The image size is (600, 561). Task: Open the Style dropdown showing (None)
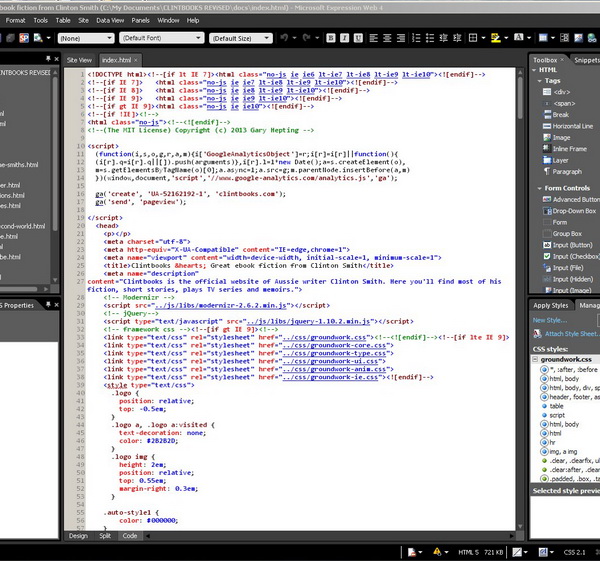[x=86, y=38]
